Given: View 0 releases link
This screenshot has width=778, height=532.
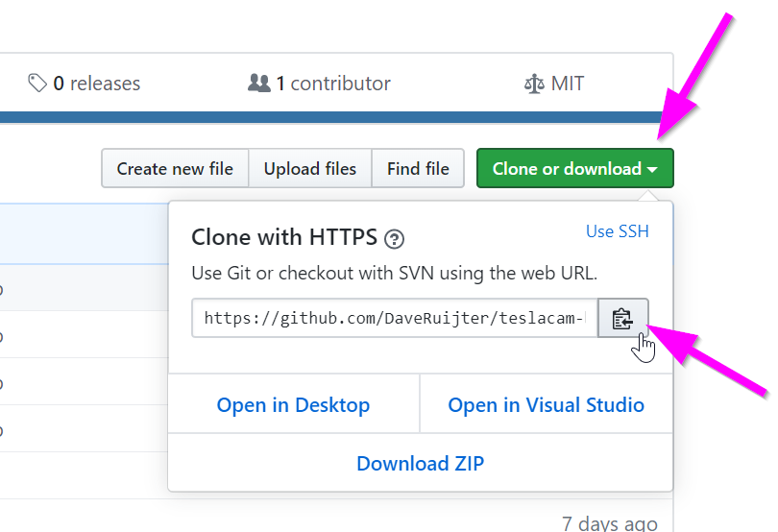Looking at the screenshot, I should 84,84.
